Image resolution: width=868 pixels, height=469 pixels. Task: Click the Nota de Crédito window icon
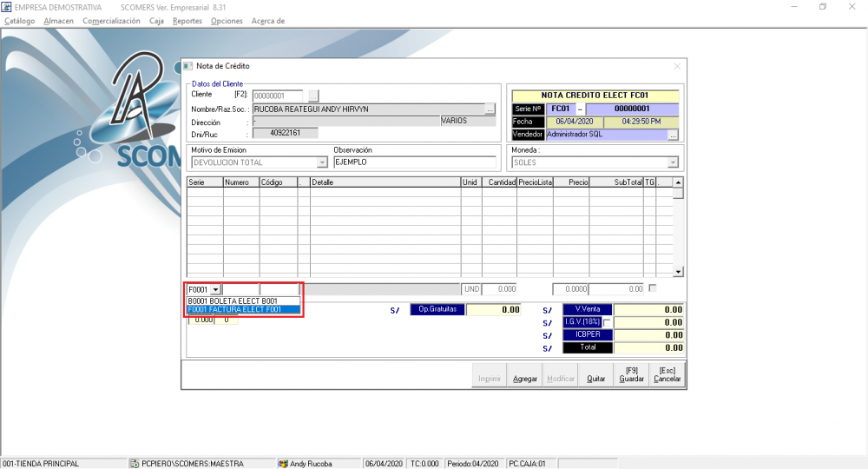(x=188, y=66)
